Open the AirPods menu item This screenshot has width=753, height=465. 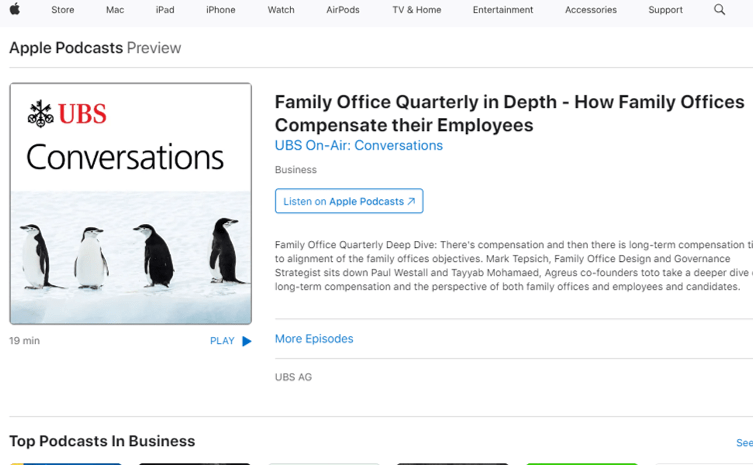click(x=343, y=10)
